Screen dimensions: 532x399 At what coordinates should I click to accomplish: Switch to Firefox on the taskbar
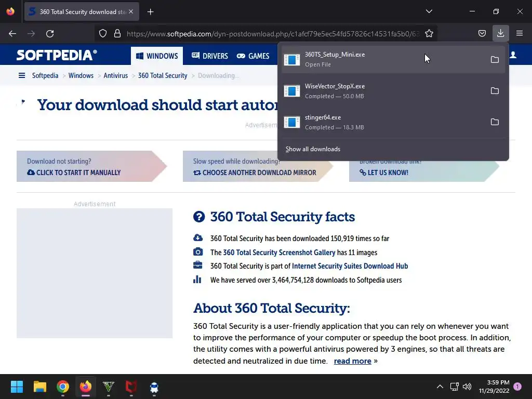tap(86, 387)
